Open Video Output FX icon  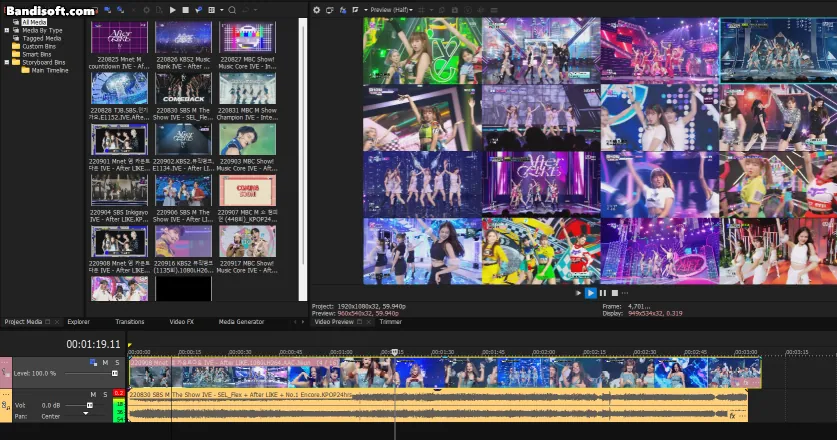click(342, 10)
